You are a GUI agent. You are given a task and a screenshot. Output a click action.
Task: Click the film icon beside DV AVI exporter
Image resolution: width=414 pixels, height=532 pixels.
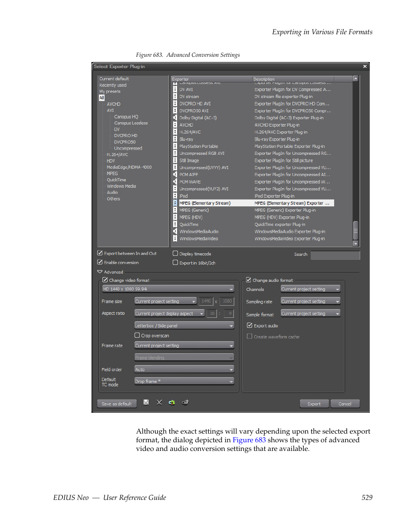[x=175, y=89]
